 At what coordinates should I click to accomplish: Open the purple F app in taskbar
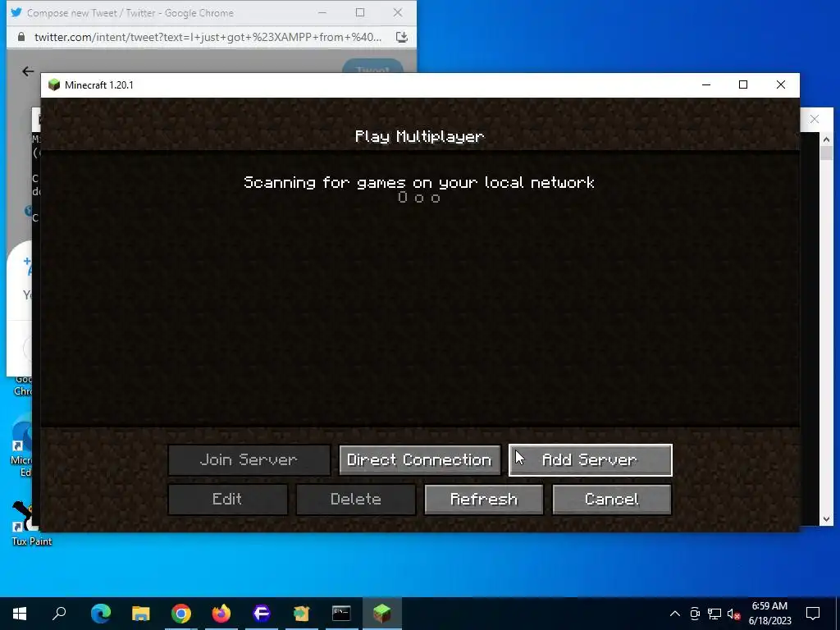click(x=262, y=614)
